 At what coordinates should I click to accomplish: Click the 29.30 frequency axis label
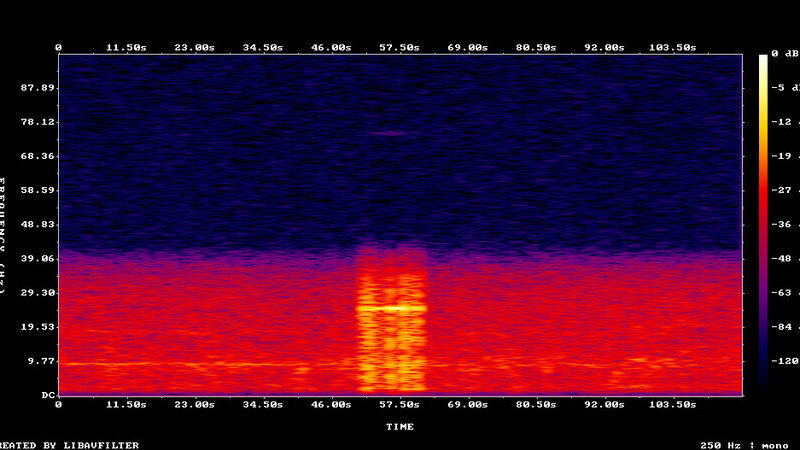click(37, 293)
